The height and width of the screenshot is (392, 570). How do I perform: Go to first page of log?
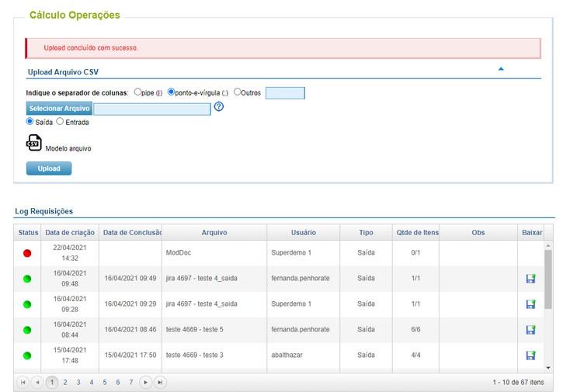[23, 382]
